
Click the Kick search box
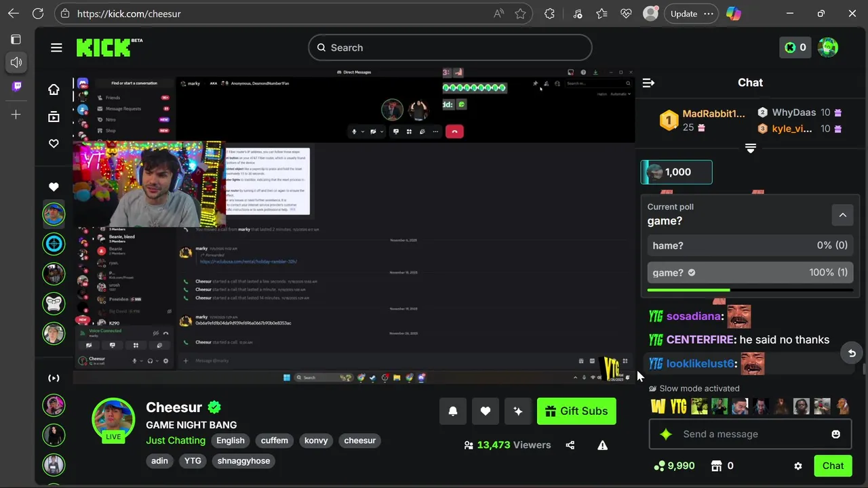pyautogui.click(x=450, y=47)
